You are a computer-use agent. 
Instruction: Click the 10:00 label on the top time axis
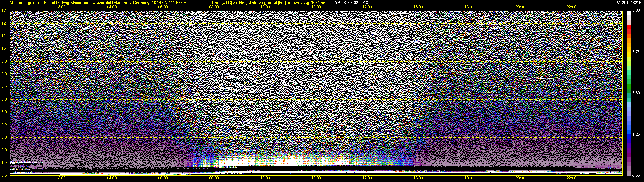coord(265,7)
